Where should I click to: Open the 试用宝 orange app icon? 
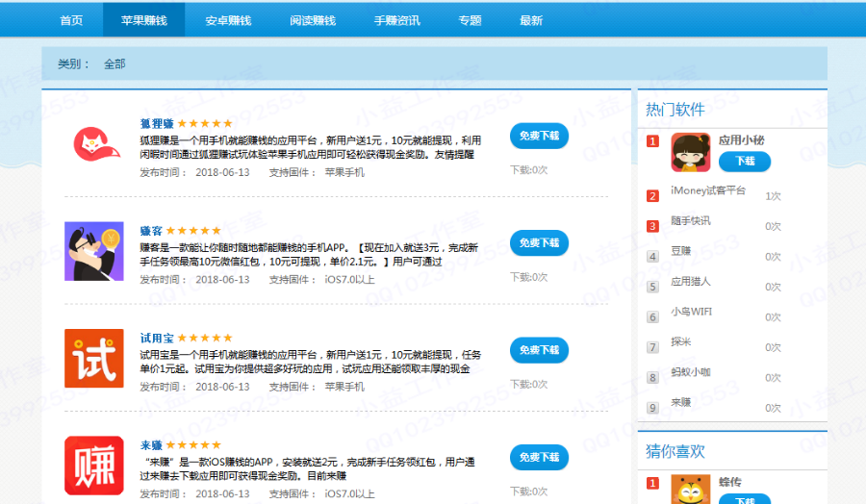point(94,358)
